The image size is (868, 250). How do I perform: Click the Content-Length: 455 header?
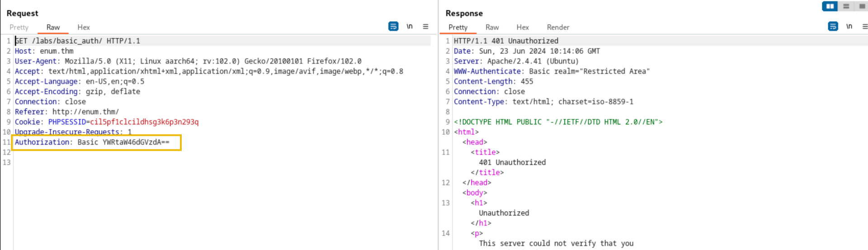click(494, 82)
